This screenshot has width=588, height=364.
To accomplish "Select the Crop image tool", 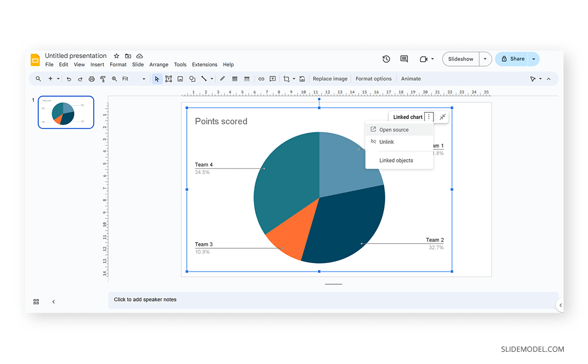I will tap(287, 79).
